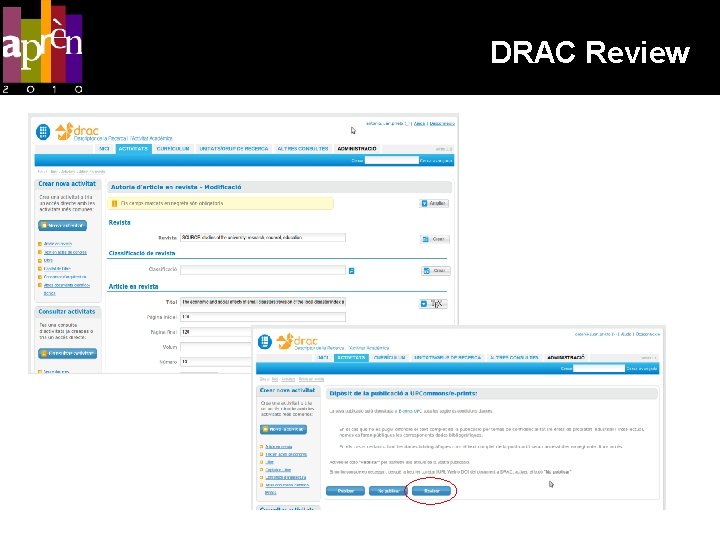The width and height of the screenshot is (720, 540).
Task: Click the TeX button beside the Títol field
Action: click(433, 304)
